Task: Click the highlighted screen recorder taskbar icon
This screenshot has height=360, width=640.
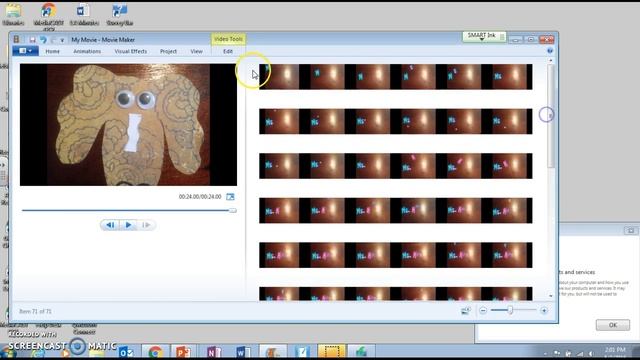Action: point(331,352)
